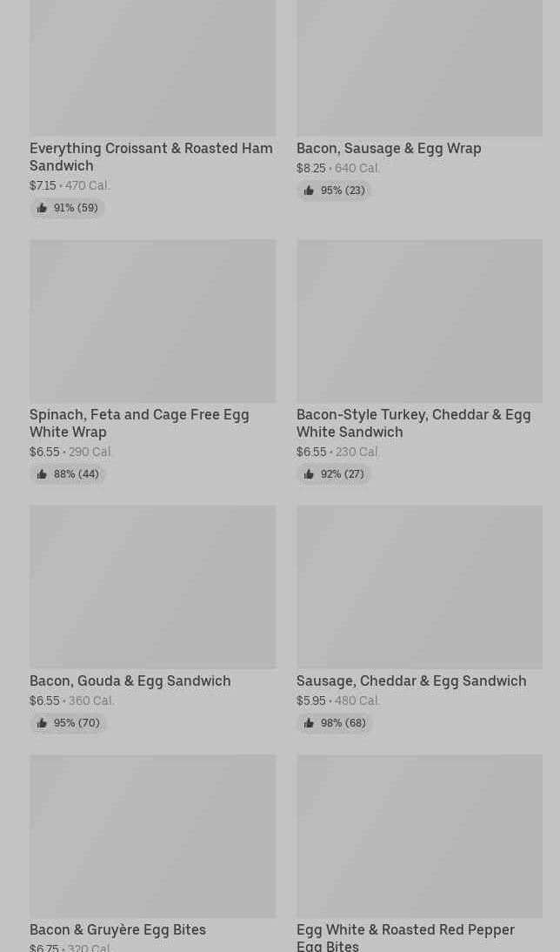
Task: Open Everything Croissant & Roasted Ham Sandwich image
Action: 152,68
